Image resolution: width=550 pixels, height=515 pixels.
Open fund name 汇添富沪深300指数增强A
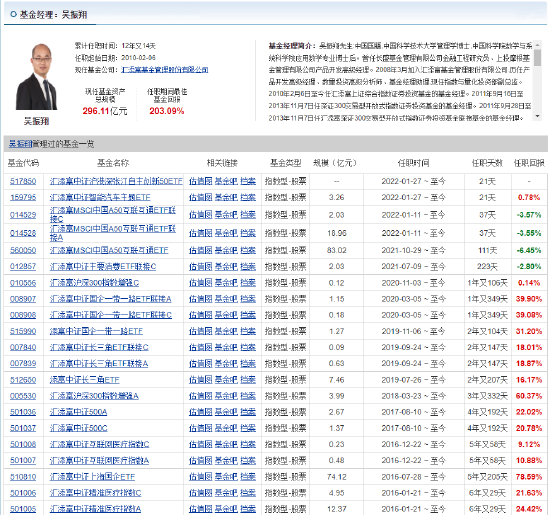tap(94, 396)
